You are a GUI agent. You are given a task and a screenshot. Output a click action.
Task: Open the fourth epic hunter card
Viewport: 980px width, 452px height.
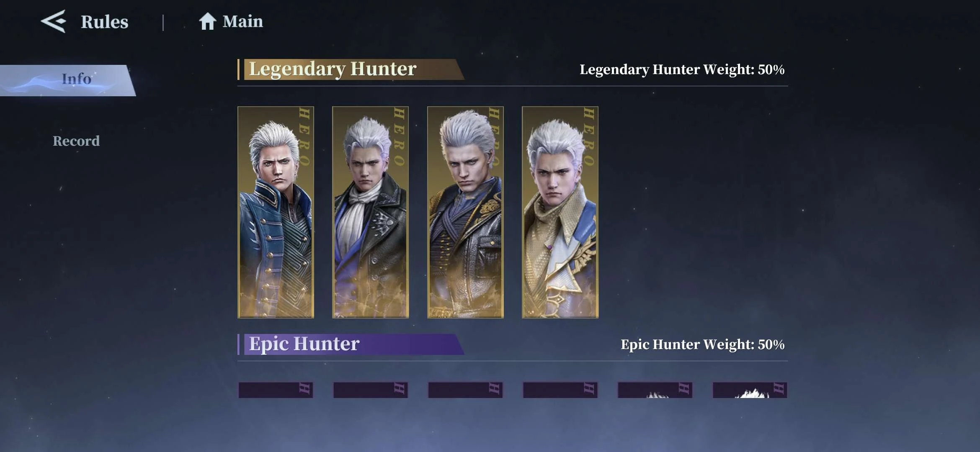560,390
